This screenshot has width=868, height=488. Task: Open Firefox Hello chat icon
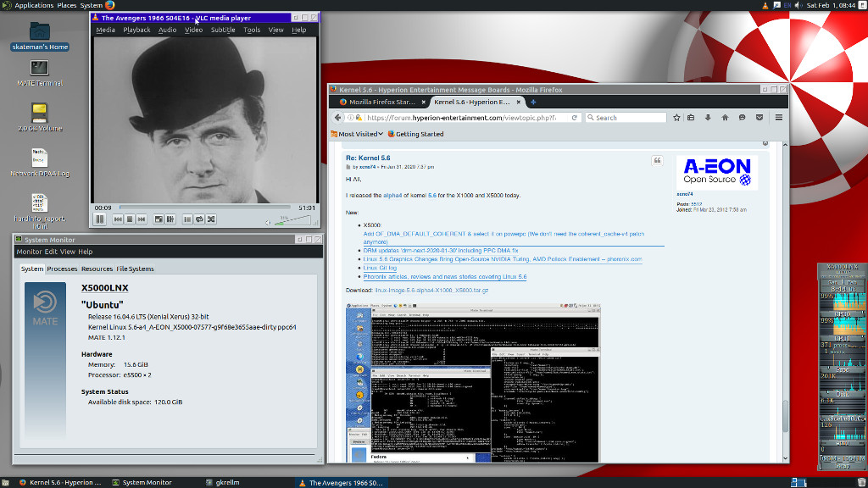(x=743, y=117)
